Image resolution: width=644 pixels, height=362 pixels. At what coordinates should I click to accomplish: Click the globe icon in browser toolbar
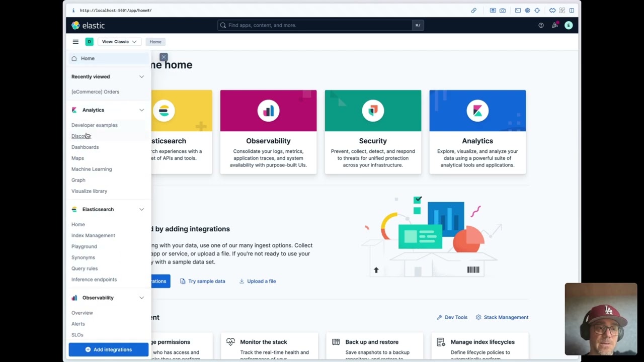(x=527, y=10)
